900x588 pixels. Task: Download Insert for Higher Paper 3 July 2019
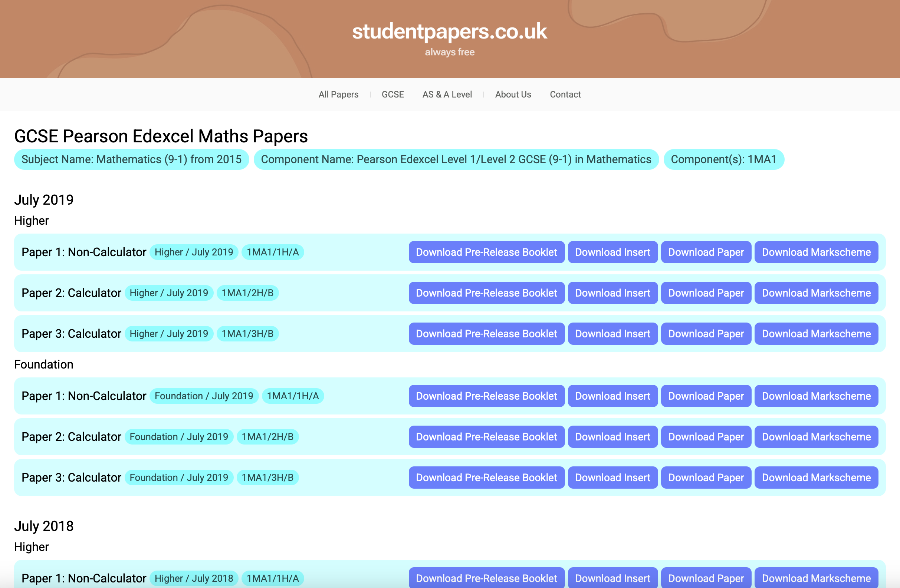612,334
